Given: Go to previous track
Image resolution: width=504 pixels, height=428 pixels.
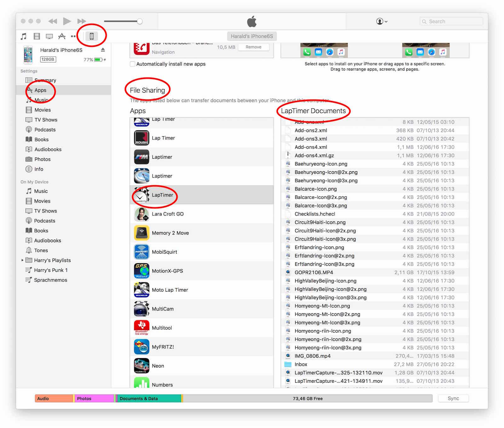Looking at the screenshot, I should (x=53, y=21).
